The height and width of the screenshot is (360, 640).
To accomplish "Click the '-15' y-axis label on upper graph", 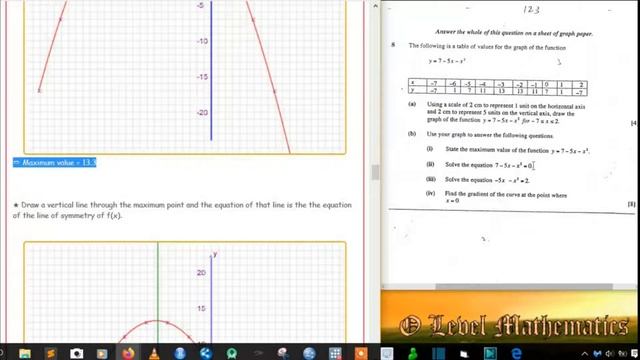I will coord(202,77).
